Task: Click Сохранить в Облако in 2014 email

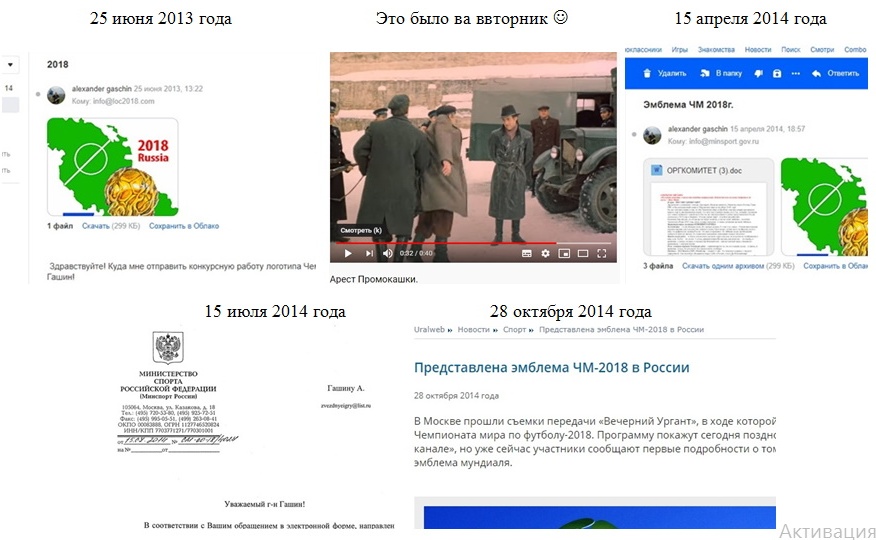Action: (x=836, y=266)
